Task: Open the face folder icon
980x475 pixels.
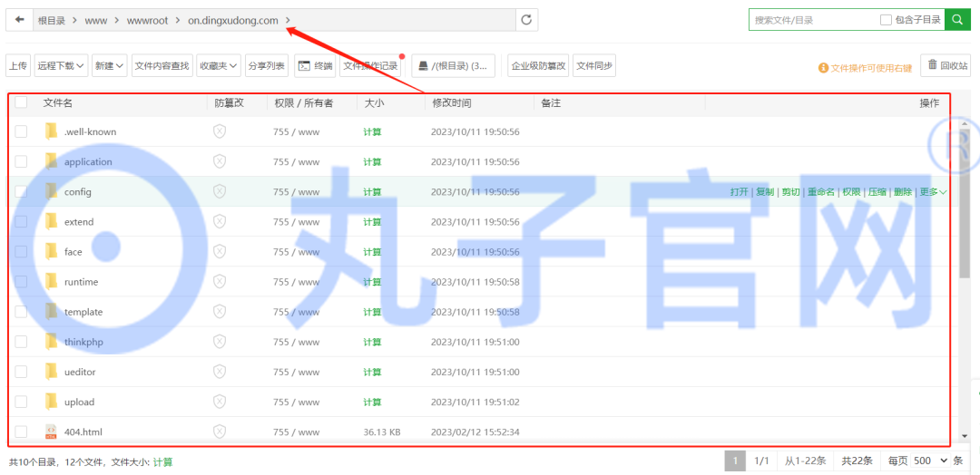Action: pos(51,251)
